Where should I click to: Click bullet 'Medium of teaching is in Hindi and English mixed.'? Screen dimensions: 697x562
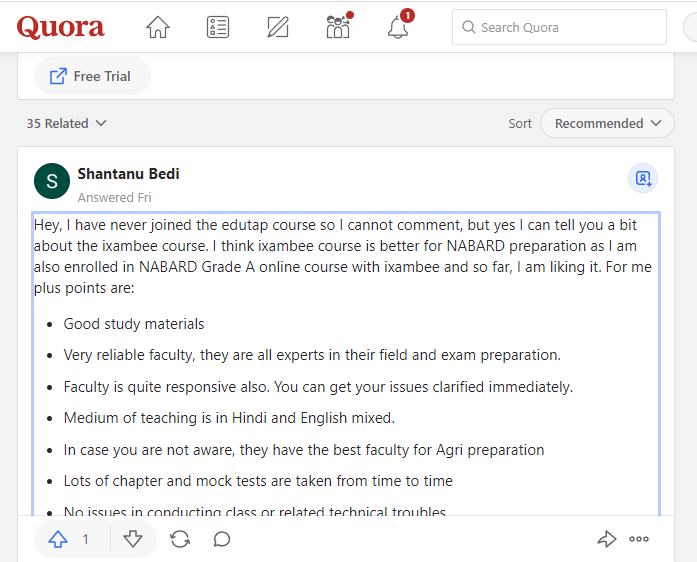coord(229,418)
